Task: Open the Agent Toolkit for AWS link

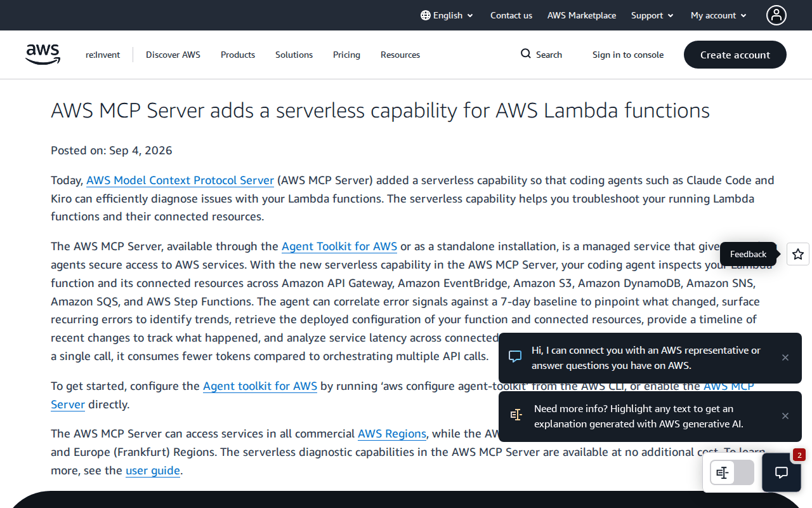Action: pos(339,246)
